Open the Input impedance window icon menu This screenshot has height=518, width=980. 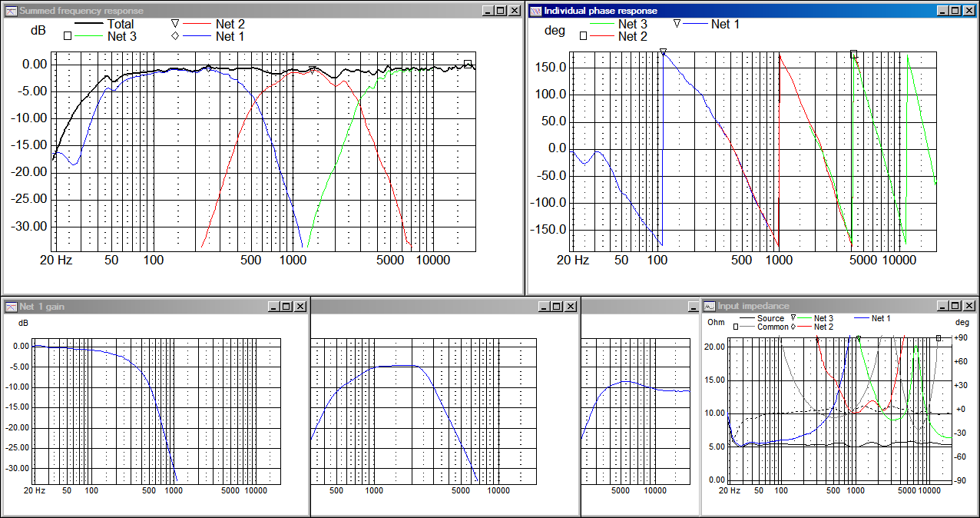click(710, 306)
